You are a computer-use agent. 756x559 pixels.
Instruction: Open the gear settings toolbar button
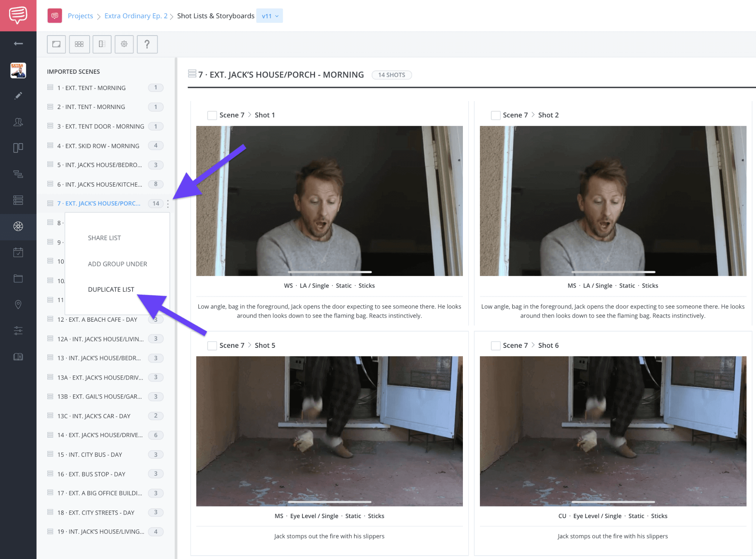pos(124,44)
